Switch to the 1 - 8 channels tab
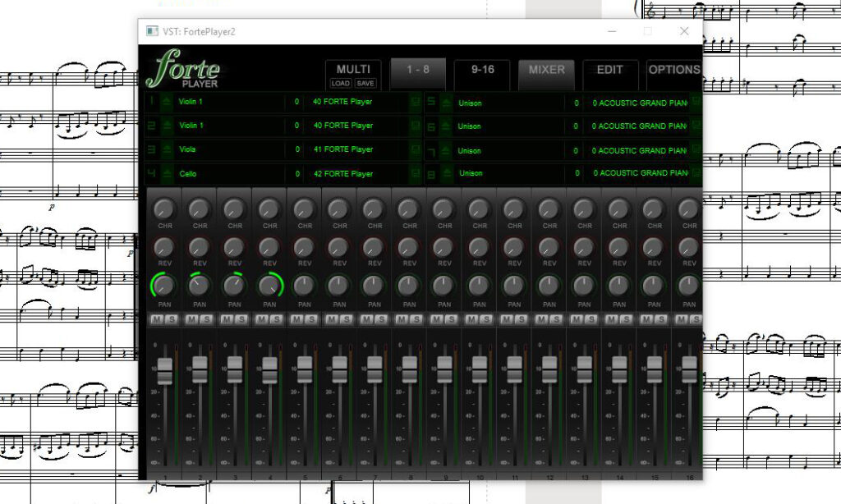841x504 pixels. [x=418, y=74]
